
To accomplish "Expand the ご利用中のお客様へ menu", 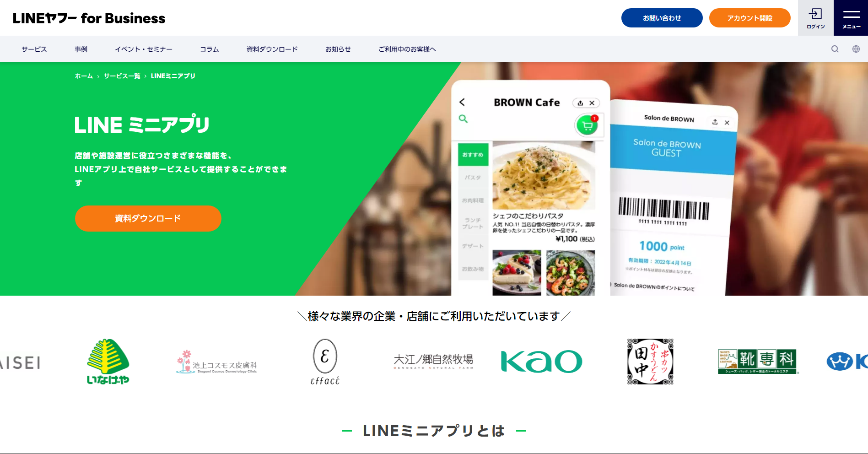I will pyautogui.click(x=407, y=49).
